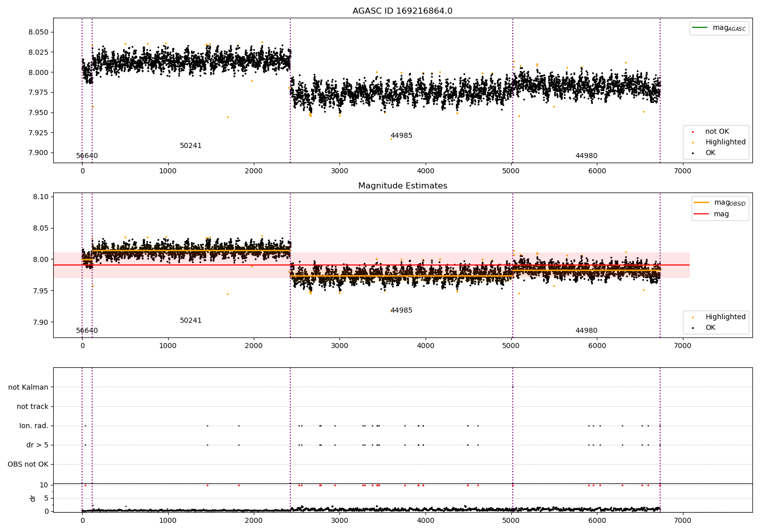
Task: Click the 7.900 y-axis tick label
Action: 39,153
